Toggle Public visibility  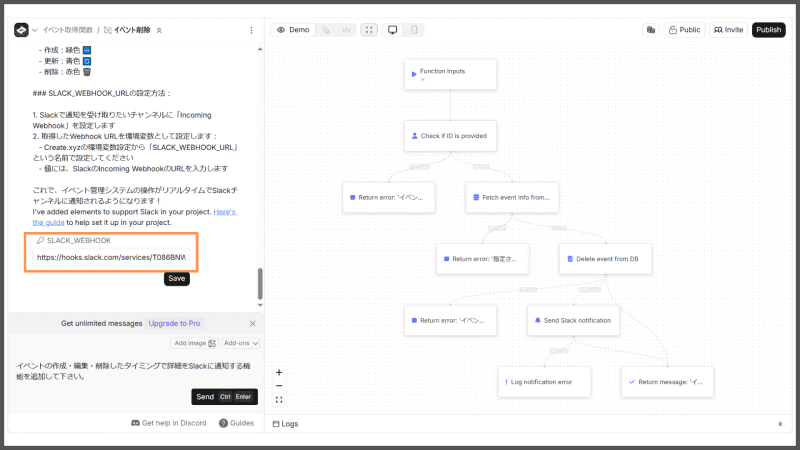(684, 30)
